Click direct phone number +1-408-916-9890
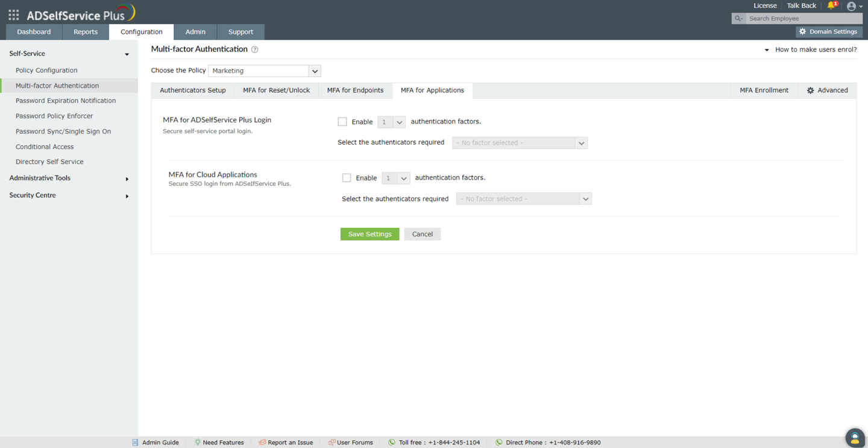This screenshot has width=868, height=448. pos(574,443)
